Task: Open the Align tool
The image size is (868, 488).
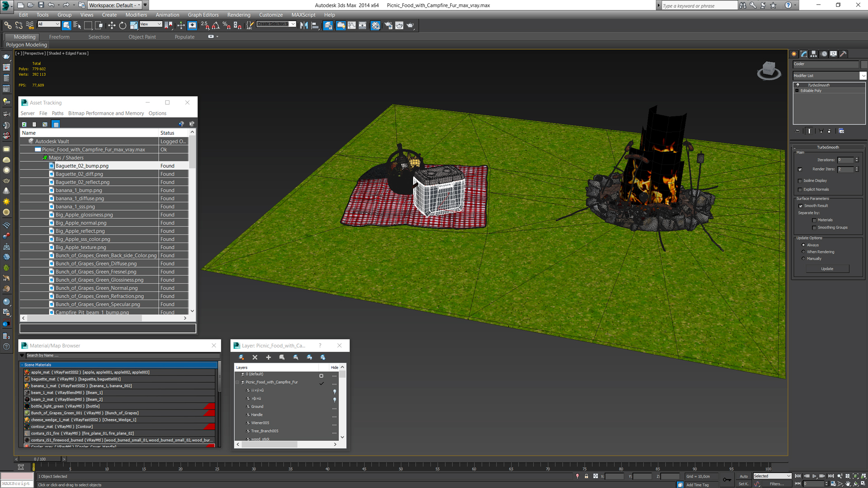Action: (x=315, y=25)
